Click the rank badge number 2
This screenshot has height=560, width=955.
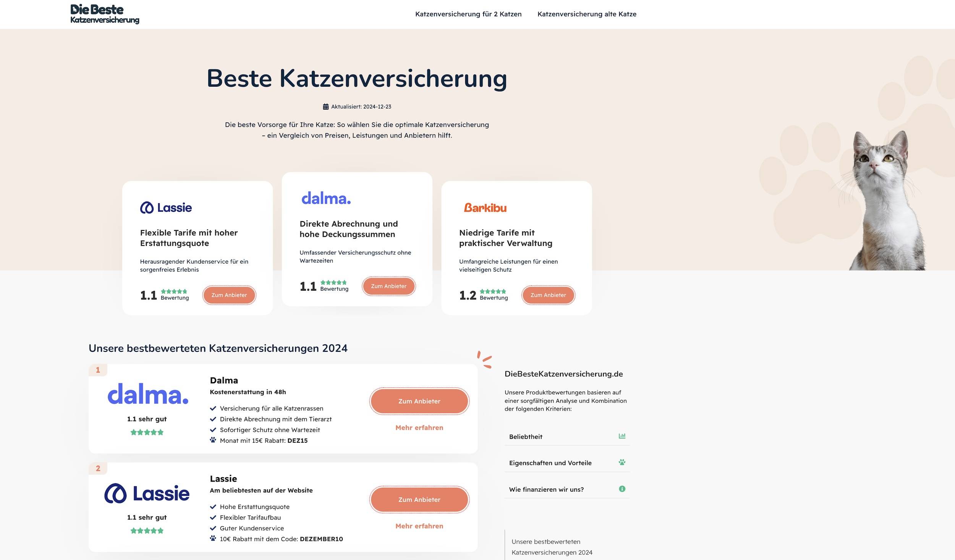click(x=98, y=468)
